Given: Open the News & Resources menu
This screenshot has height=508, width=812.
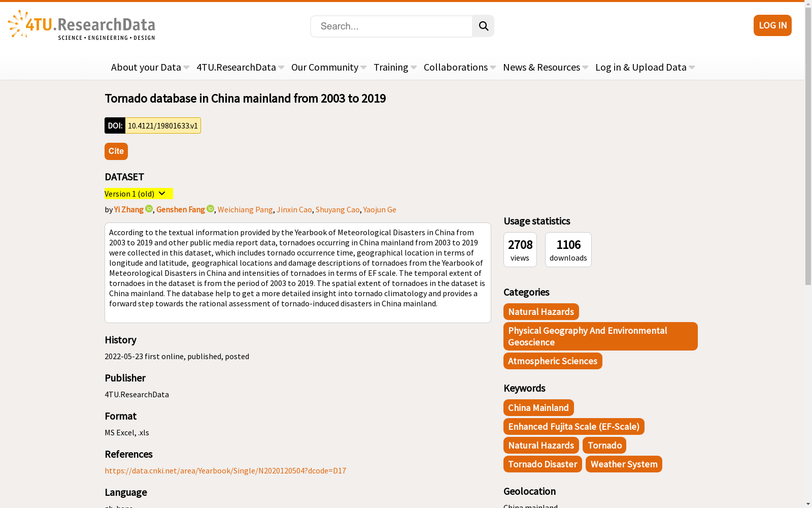Looking at the screenshot, I should (x=546, y=67).
